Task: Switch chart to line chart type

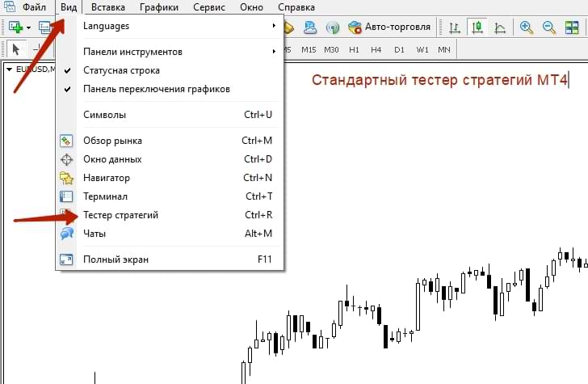Action: coord(500,27)
